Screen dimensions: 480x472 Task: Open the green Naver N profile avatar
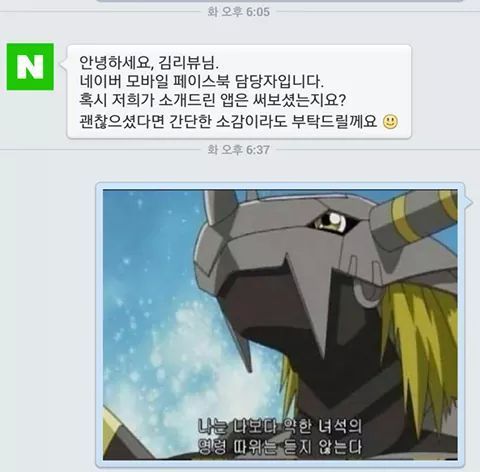pyautogui.click(x=30, y=67)
